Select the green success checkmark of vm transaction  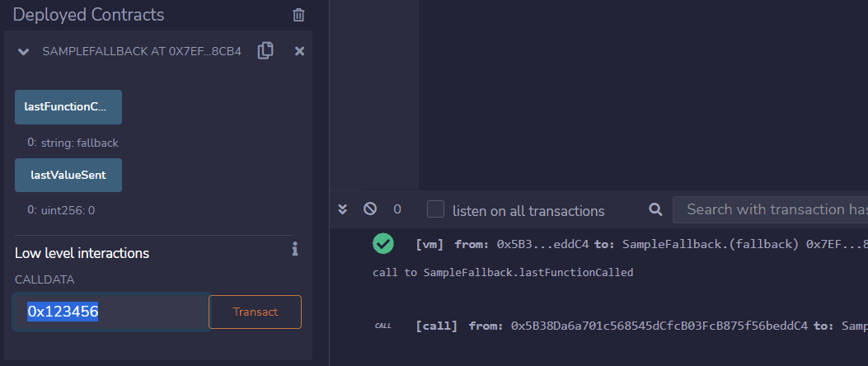(383, 244)
